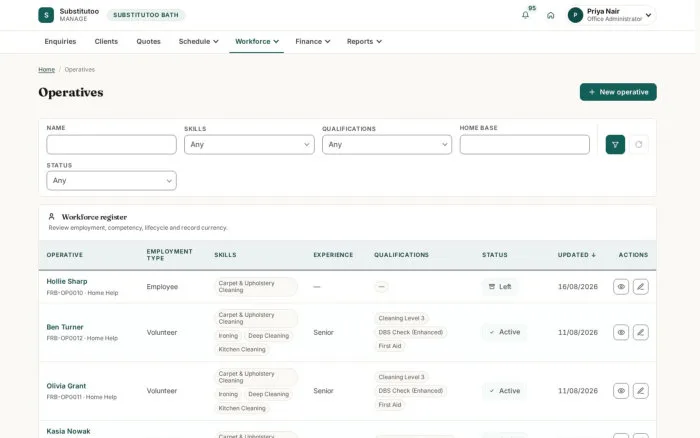The height and width of the screenshot is (438, 700).
Task: Sort by Experience column header
Action: pos(333,255)
